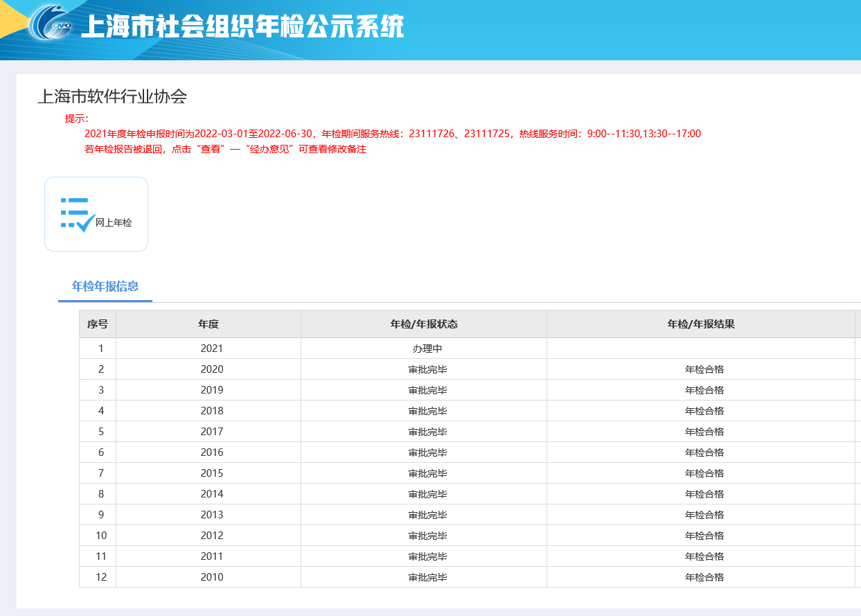Viewport: 861px width, 616px height.
Task: Click the 年检合格 result in the 2012 row
Action: (704, 536)
